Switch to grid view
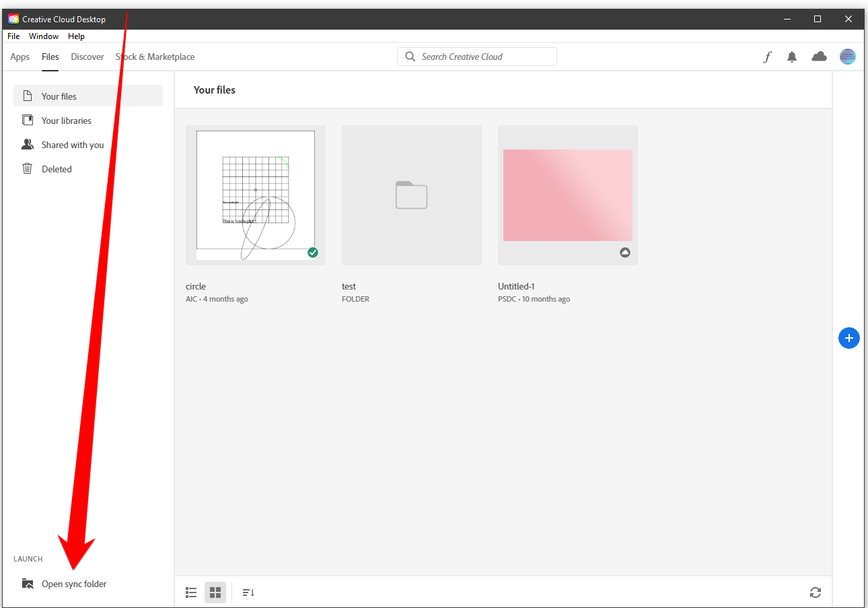Image resolution: width=868 pixels, height=608 pixels. click(x=215, y=592)
